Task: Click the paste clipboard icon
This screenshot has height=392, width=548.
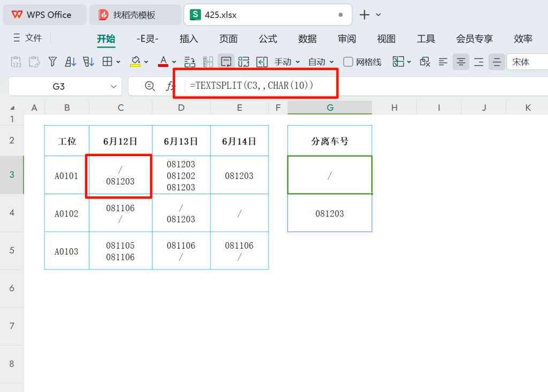Action: click(34, 62)
